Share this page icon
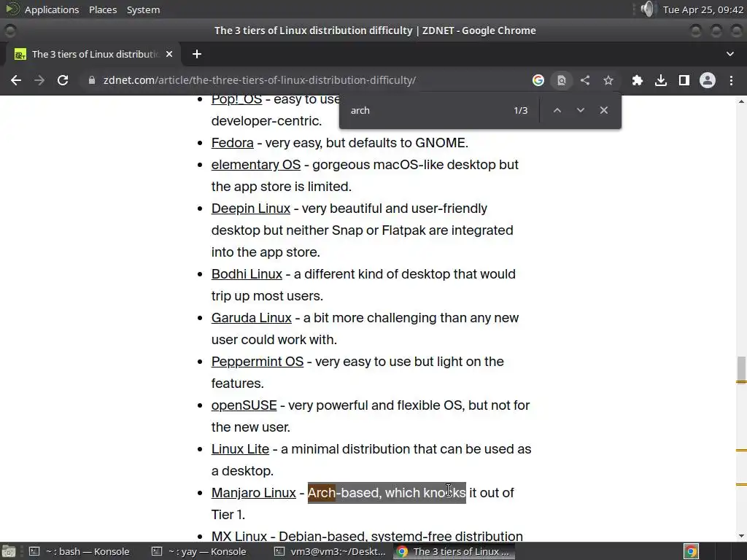 coord(585,80)
